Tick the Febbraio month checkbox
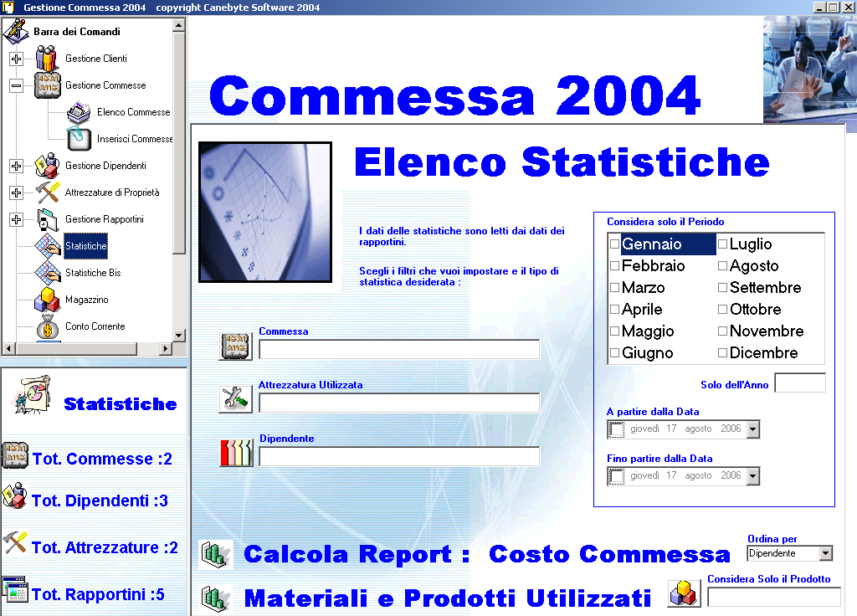The width and height of the screenshot is (857, 616). (614, 265)
